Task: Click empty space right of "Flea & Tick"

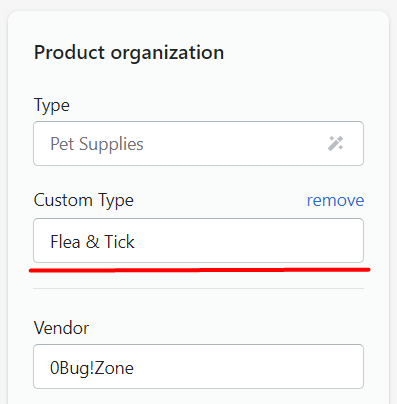Action: tap(247, 241)
